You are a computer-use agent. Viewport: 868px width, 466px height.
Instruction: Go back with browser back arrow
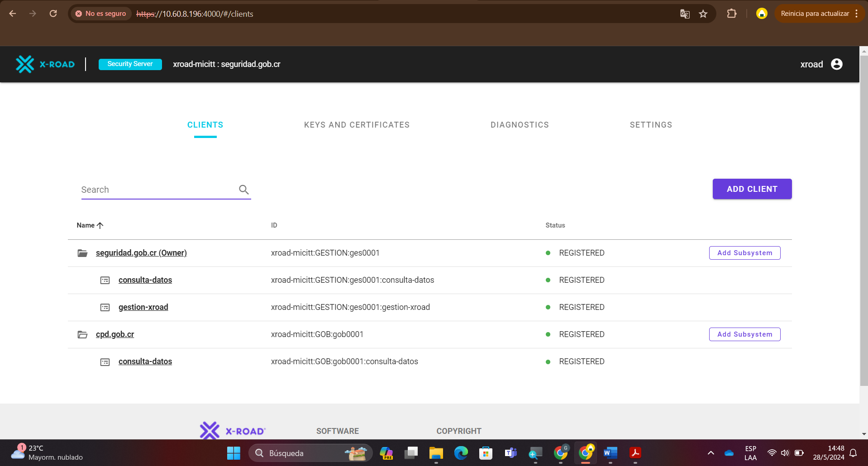click(13, 14)
